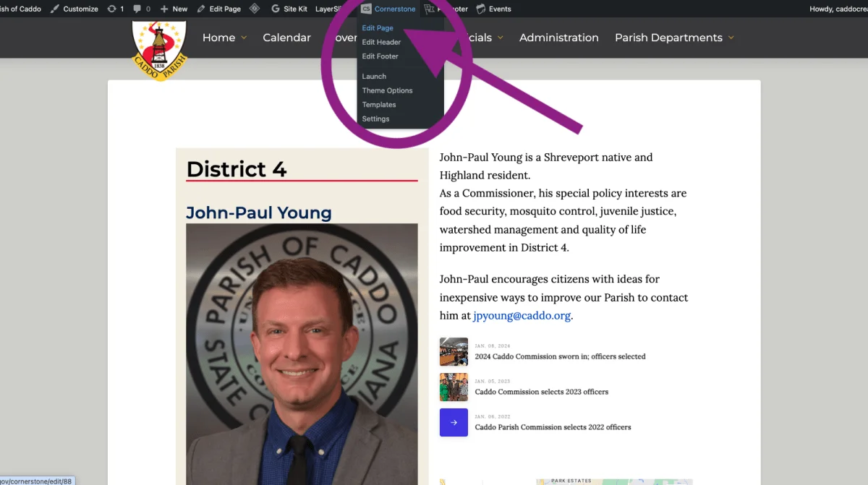Choose Theme Options from Cornerstone menu

tap(387, 90)
